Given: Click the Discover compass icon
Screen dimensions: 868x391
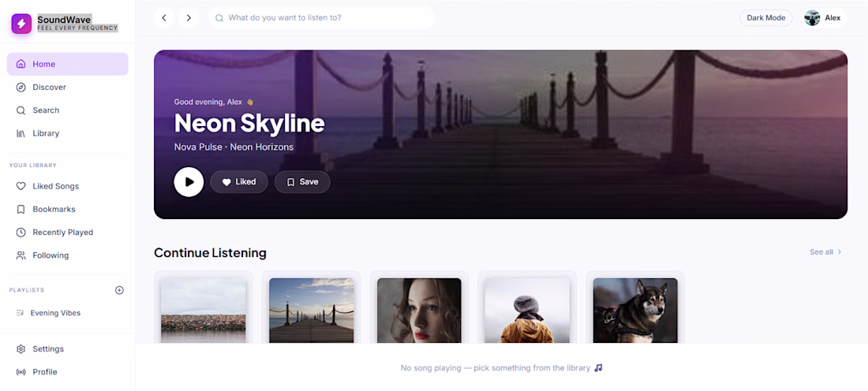Looking at the screenshot, I should coord(21,88).
